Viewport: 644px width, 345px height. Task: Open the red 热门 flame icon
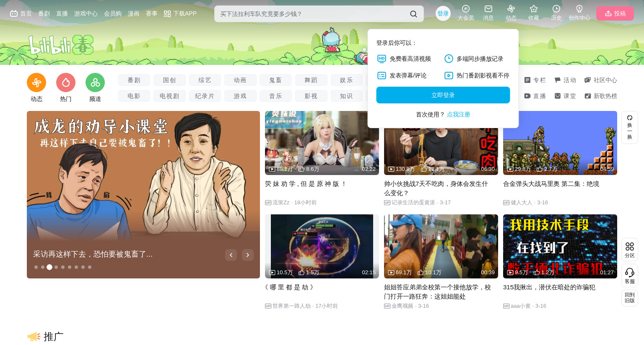tap(66, 82)
